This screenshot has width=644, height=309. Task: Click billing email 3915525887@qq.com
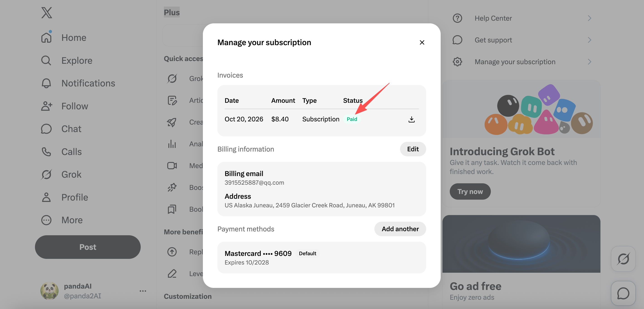(254, 182)
